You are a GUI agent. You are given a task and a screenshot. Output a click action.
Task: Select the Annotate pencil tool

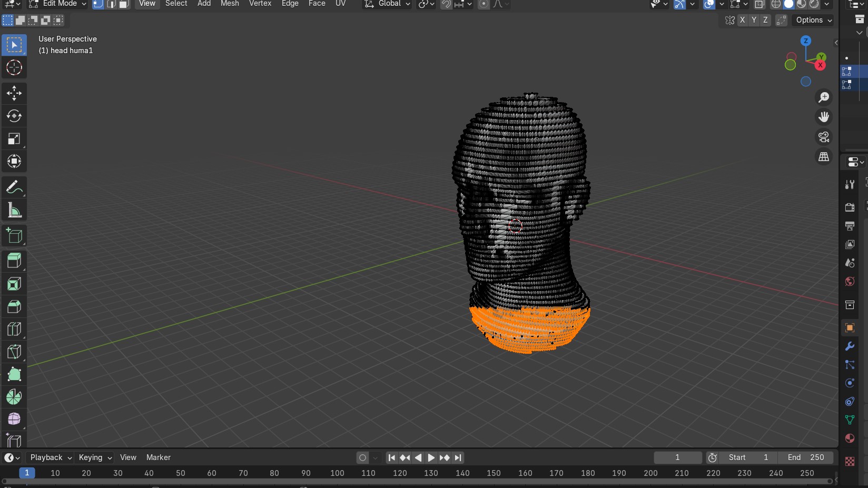[14, 187]
